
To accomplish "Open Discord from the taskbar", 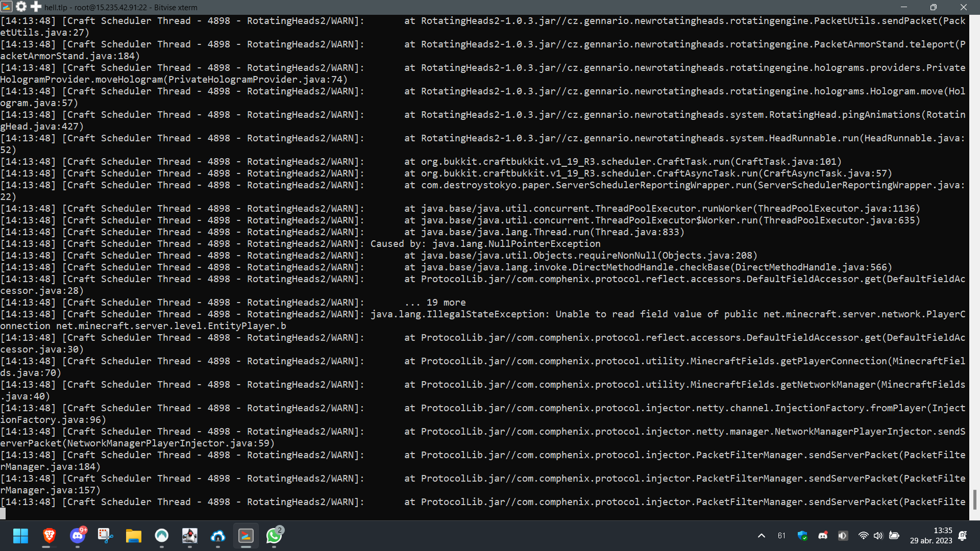I will pyautogui.click(x=78, y=536).
